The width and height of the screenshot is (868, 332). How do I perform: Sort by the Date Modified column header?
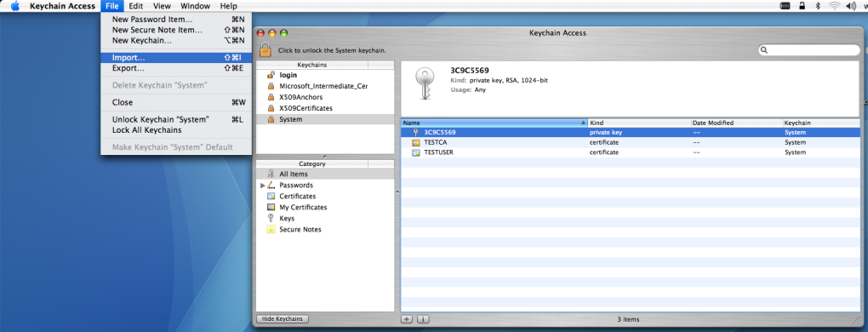tap(736, 123)
